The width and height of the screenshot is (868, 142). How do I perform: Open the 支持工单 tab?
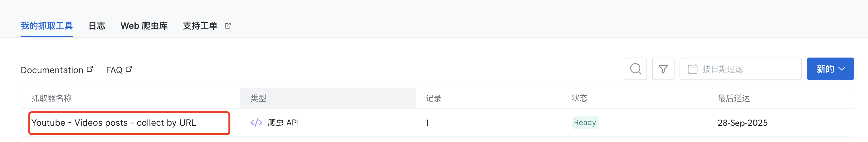(200, 26)
